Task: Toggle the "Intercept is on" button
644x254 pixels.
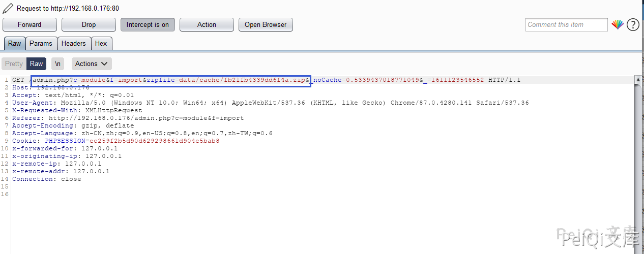Action: tap(148, 24)
